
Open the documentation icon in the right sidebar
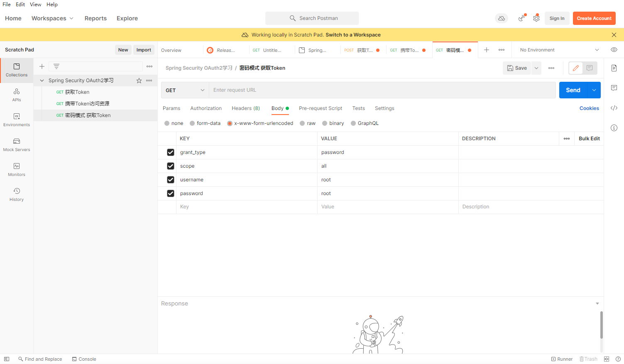[x=614, y=68]
